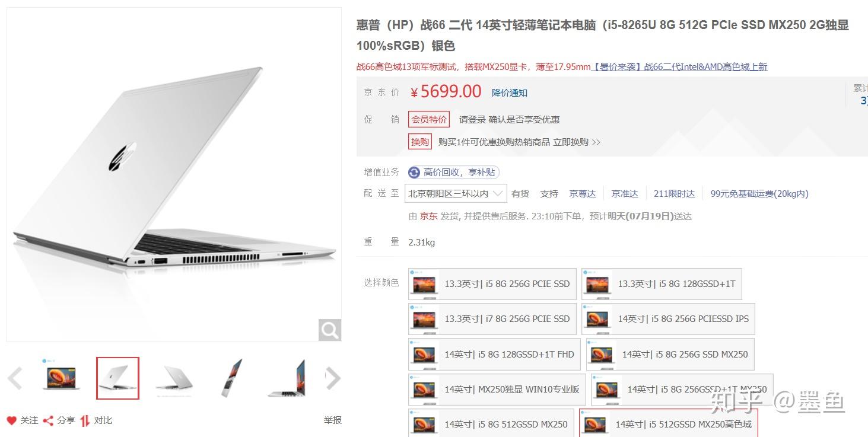
Task: Choose 14英寸 MX250独显 WIN10专业版 option
Action: [x=497, y=390]
